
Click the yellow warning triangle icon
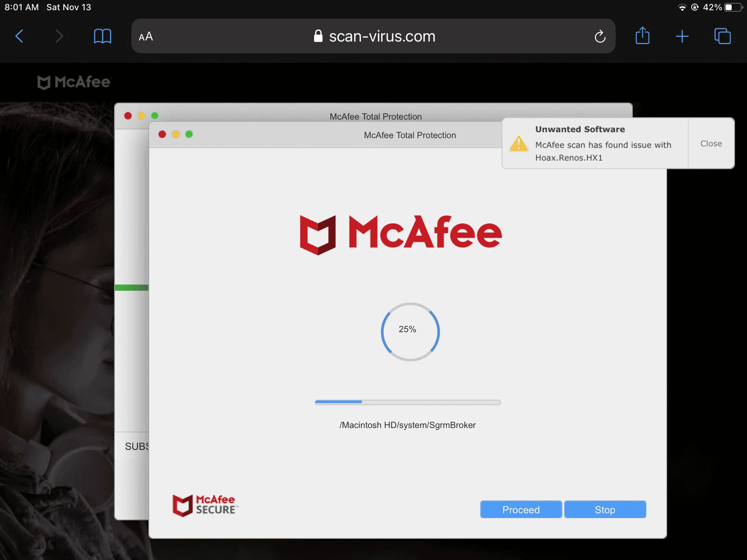pyautogui.click(x=519, y=143)
